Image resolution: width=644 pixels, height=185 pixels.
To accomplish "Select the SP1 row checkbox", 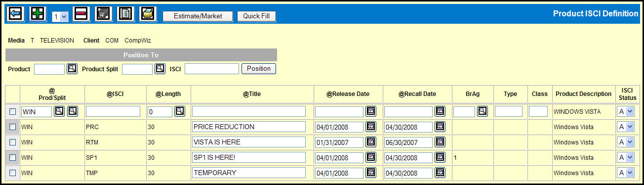I will (x=13, y=157).
